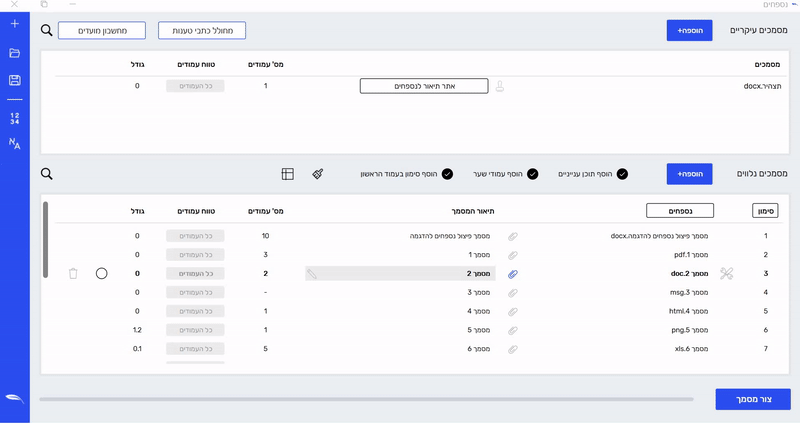Image resolution: width=800 pixels, height=423 pixels.
Task: Click the paintbrush icon in attachments toolbar
Action: [317, 174]
